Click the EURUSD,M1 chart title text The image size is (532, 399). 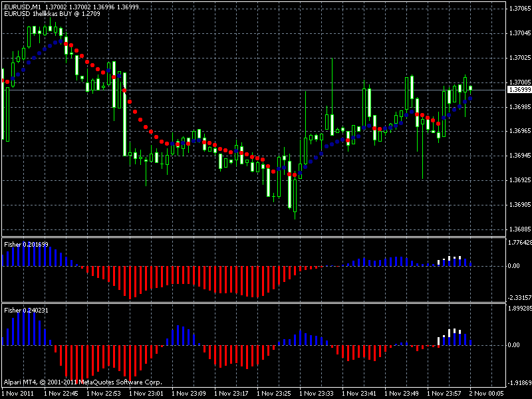(23, 7)
